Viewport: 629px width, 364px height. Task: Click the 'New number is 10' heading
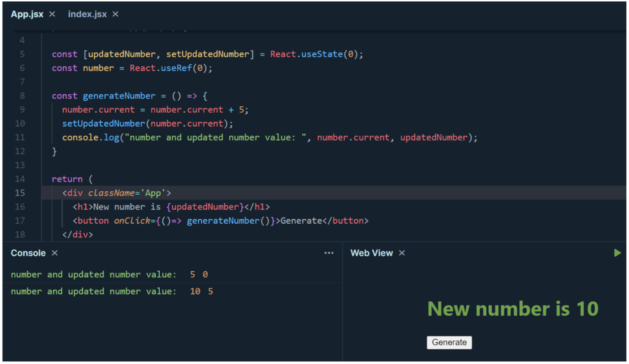[513, 309]
